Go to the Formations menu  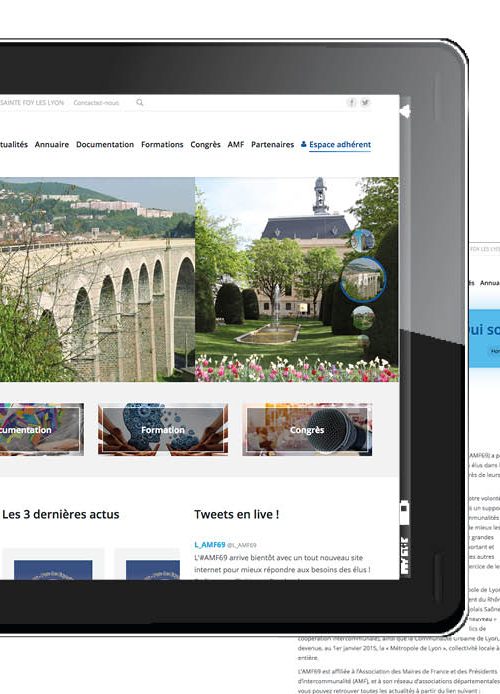[162, 144]
